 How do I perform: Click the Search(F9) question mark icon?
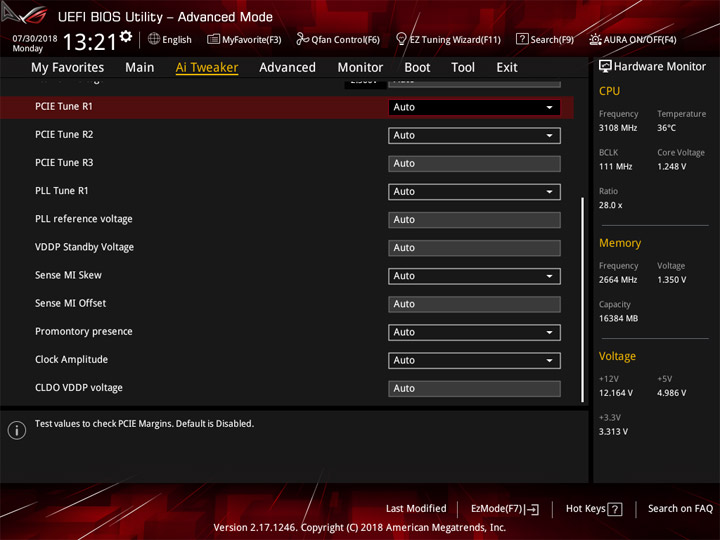[x=522, y=39]
